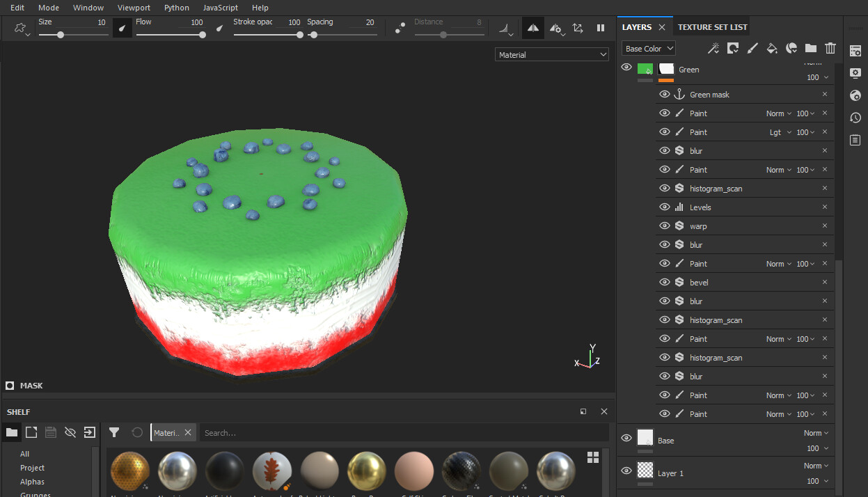Open the Base Color channel dropdown
The image size is (868, 497).
pos(647,48)
